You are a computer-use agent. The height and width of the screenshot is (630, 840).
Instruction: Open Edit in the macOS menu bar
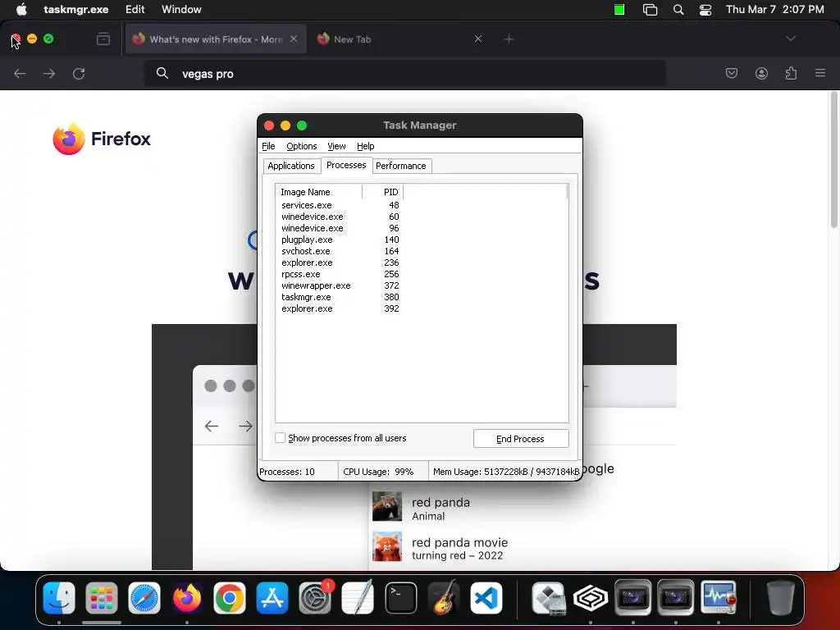coord(135,10)
